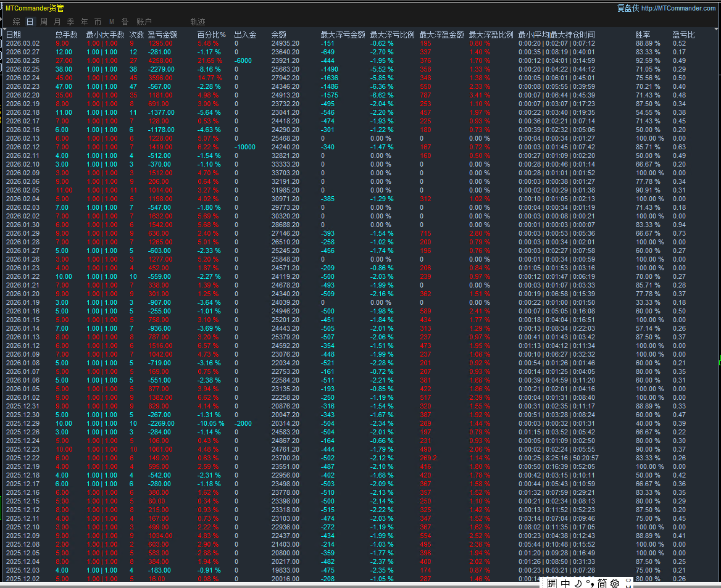Screen dimensions: 721x588
Task: Open the 备 tab
Action: pos(125,22)
